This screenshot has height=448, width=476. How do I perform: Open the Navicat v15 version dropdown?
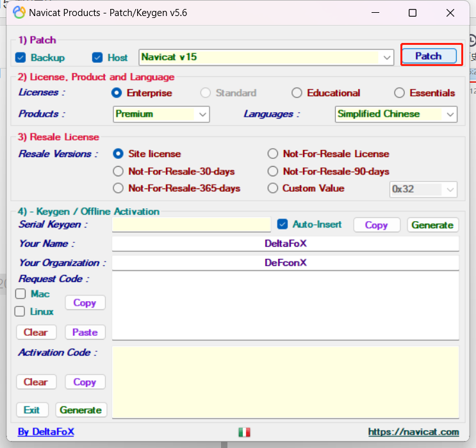[x=387, y=58]
